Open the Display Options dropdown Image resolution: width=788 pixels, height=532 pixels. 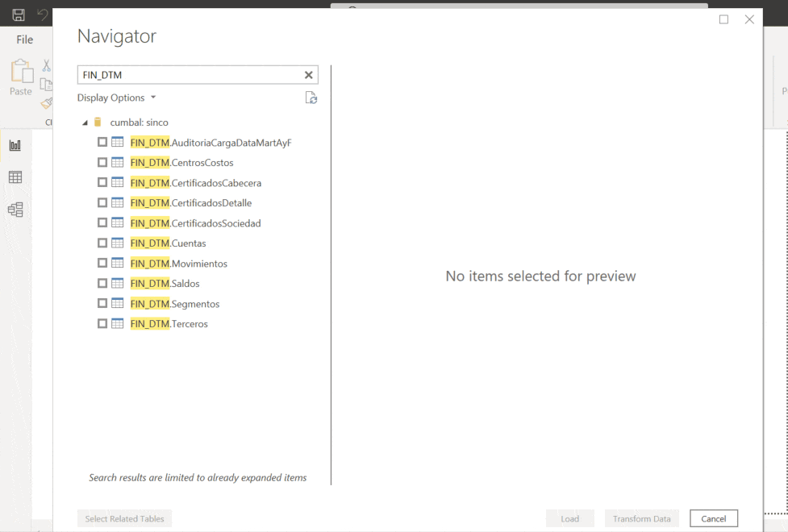tap(117, 98)
